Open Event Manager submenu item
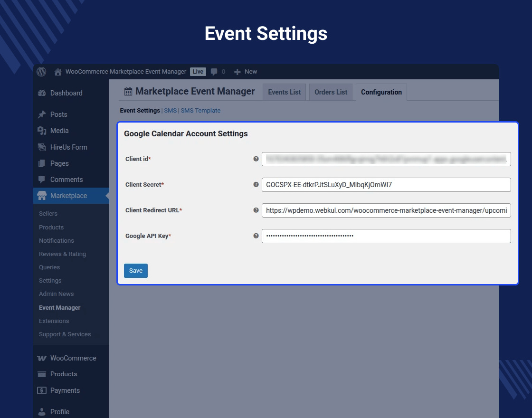This screenshot has width=532, height=418. click(x=60, y=308)
